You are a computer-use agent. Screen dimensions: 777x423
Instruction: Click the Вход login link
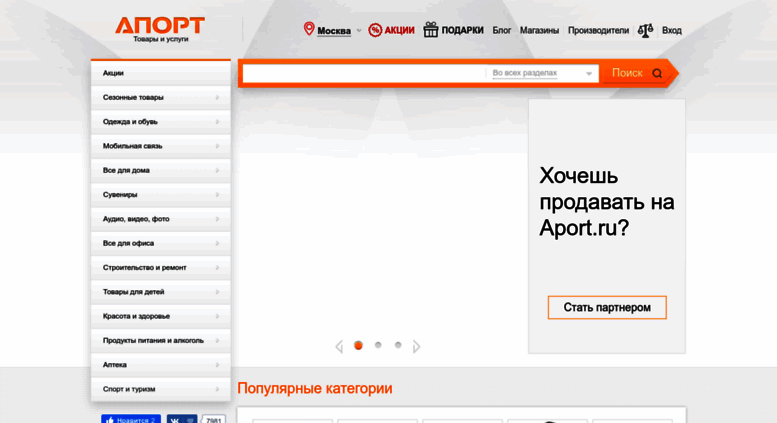[671, 31]
